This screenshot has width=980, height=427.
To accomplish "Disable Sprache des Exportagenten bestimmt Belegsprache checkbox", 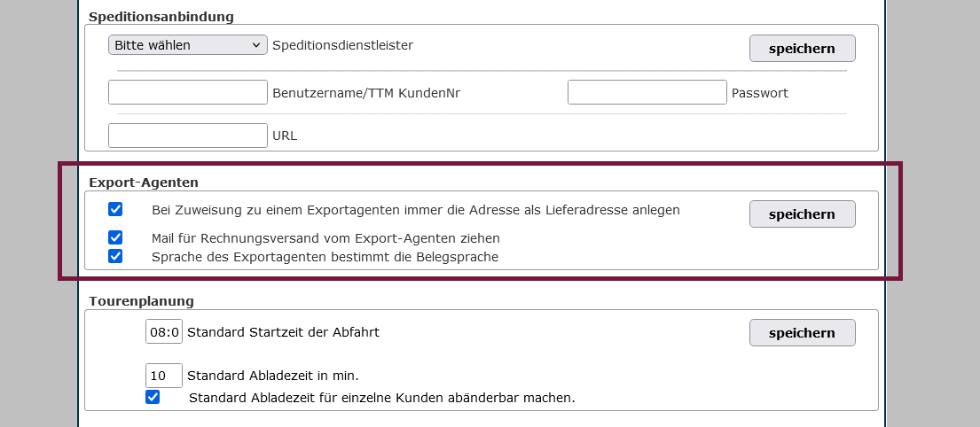I will [115, 256].
